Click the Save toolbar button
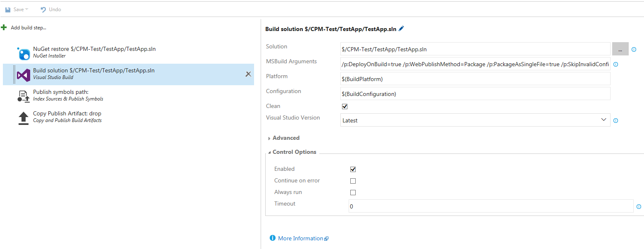 tap(17, 9)
